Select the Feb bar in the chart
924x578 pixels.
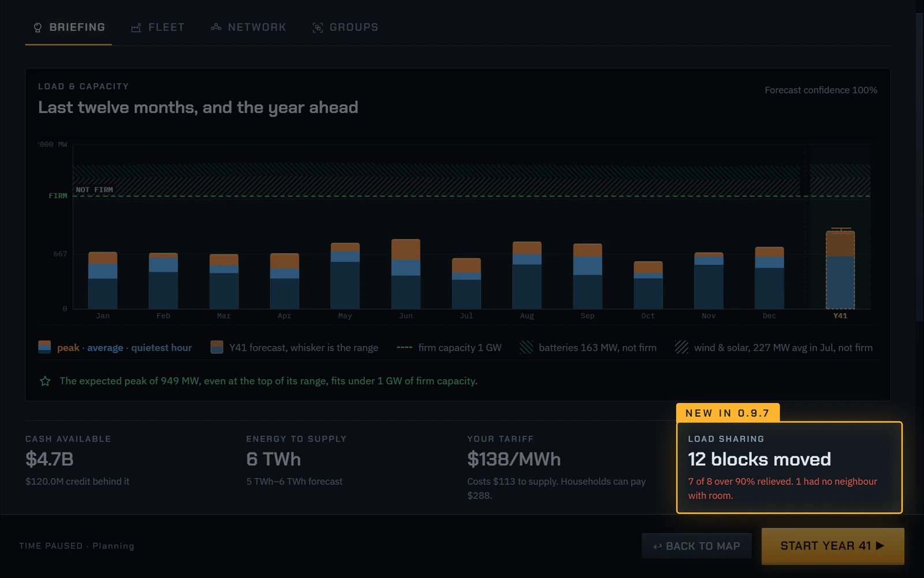(x=163, y=281)
